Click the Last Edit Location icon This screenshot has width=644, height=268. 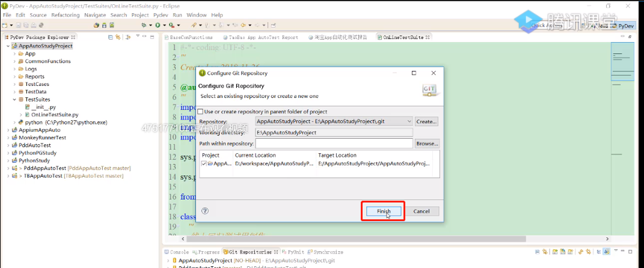pyautogui.click(x=235, y=25)
